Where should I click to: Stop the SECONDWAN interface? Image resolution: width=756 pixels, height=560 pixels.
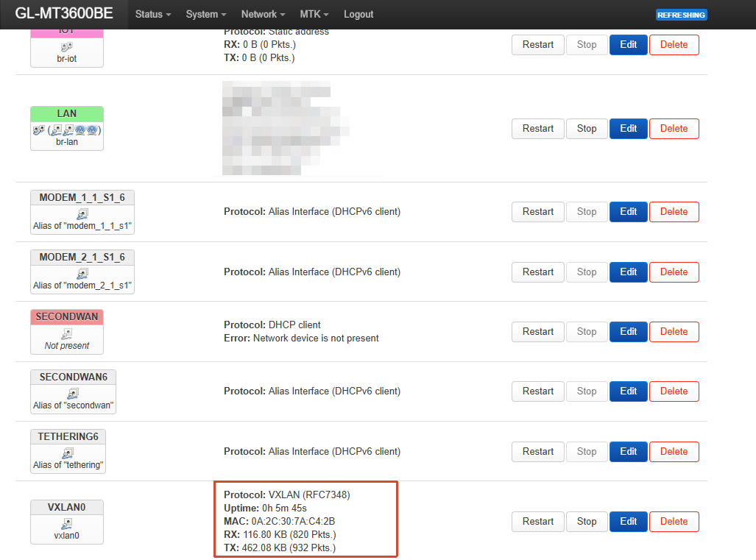click(586, 332)
